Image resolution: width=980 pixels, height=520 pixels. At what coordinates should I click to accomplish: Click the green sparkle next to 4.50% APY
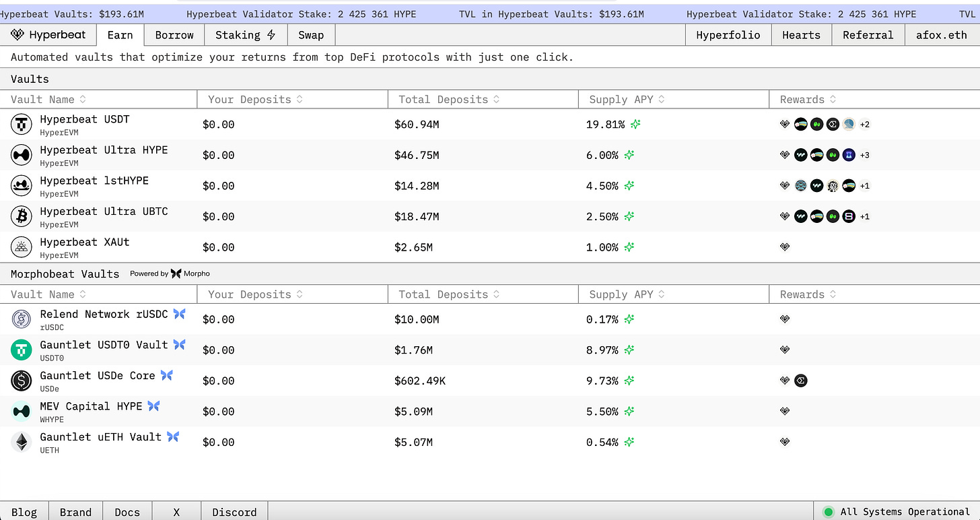click(x=629, y=186)
